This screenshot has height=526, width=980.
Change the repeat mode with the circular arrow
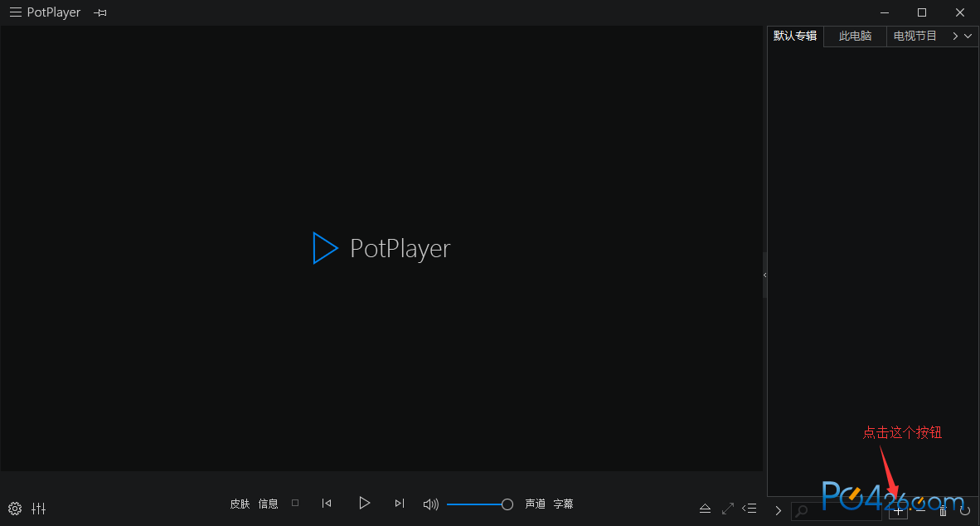965,511
